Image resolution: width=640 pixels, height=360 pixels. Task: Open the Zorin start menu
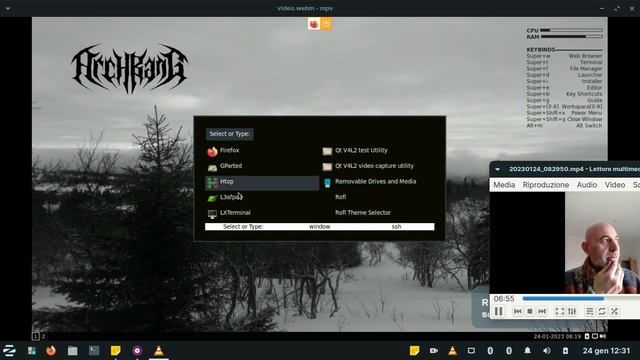(x=9, y=351)
